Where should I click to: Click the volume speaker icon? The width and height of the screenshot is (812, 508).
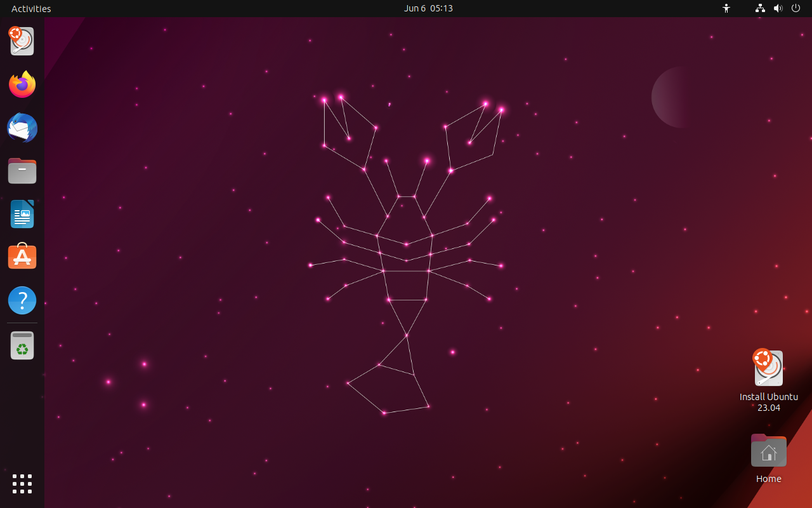pos(778,8)
